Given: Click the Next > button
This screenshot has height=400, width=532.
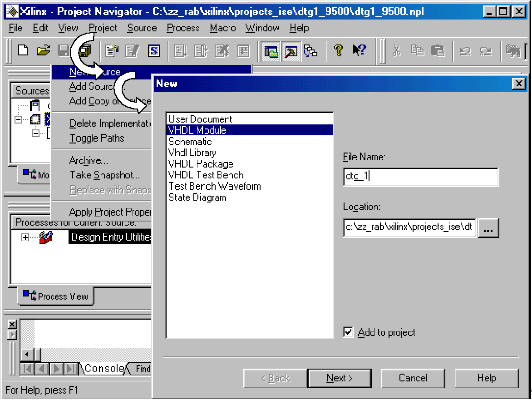Looking at the screenshot, I should pos(339,378).
